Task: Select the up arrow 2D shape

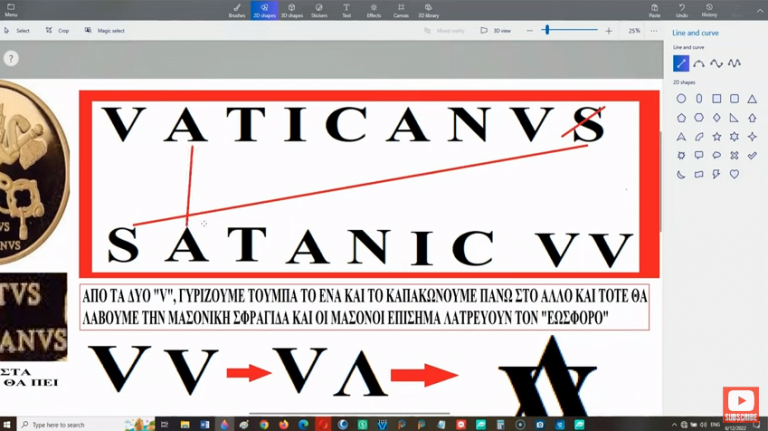Action: coord(752,118)
